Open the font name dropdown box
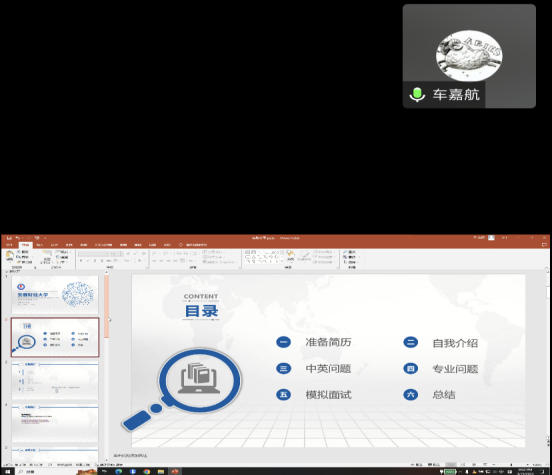Image resolution: width=552 pixels, height=475 pixels. point(93,254)
